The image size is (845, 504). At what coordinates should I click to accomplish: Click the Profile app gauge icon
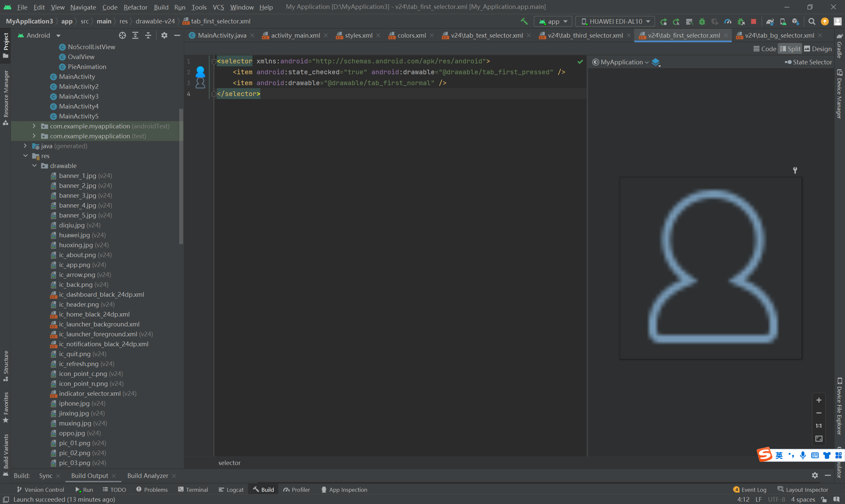click(727, 21)
